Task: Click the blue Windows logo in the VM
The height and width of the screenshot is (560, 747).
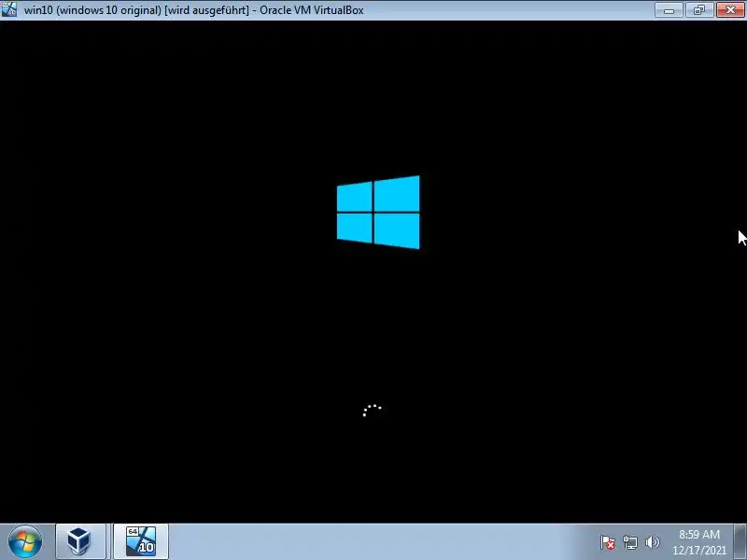Action: [x=378, y=213]
